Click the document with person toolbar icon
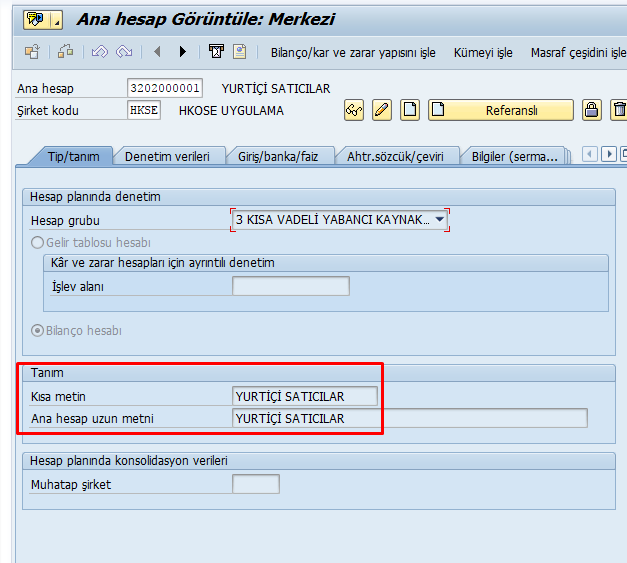627x563 pixels. [240, 52]
